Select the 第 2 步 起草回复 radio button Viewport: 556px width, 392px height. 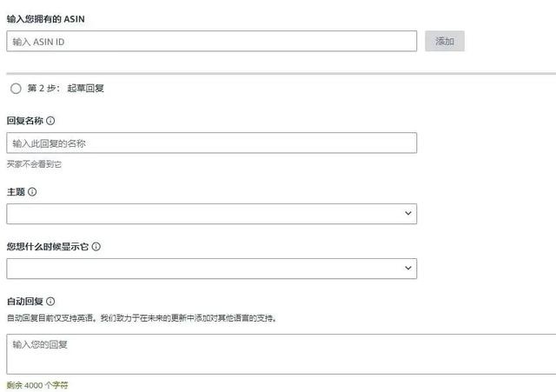[x=16, y=89]
